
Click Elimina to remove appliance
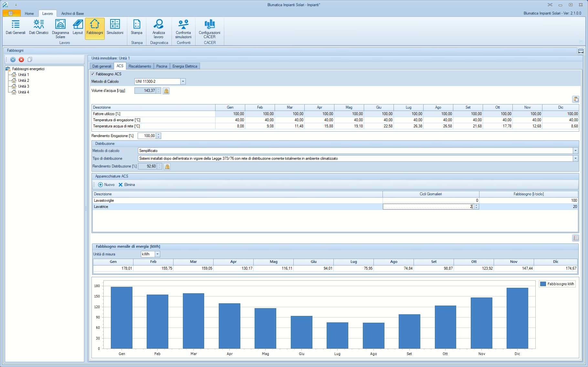click(127, 185)
